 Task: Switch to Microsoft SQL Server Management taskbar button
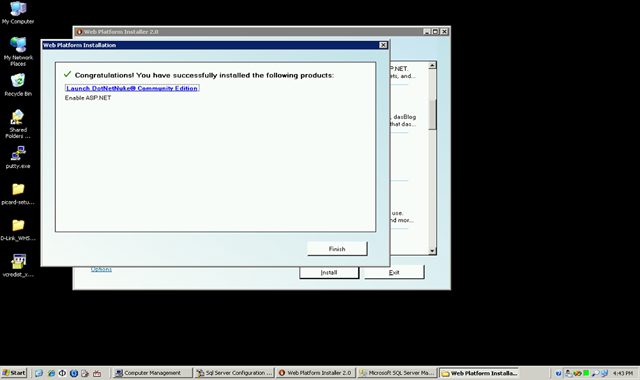[398, 373]
